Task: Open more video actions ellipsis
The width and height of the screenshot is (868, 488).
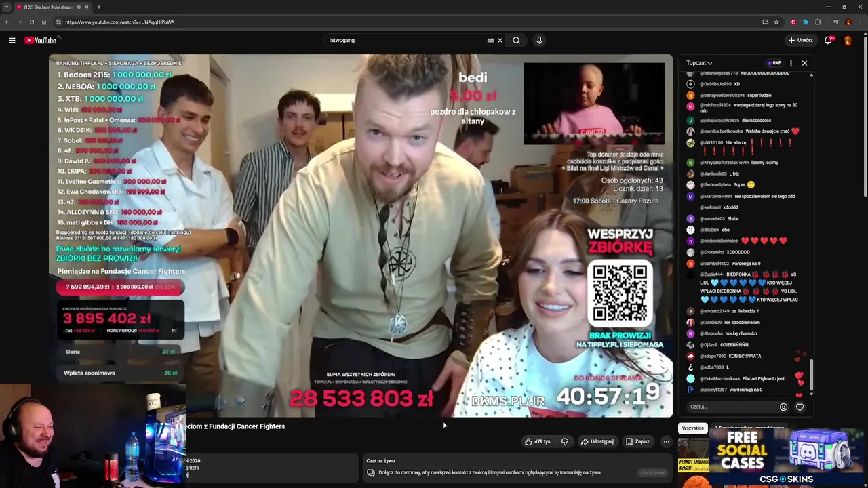Action: coord(666,441)
